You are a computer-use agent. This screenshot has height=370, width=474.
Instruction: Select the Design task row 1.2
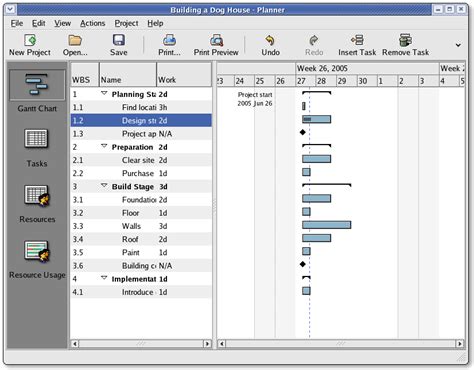(141, 120)
